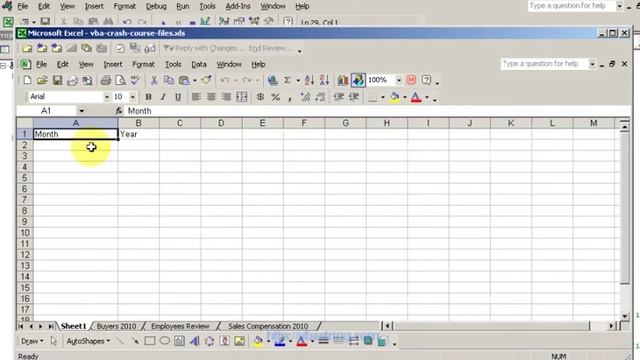
Task: Switch to the Employees Review sheet tab
Action: tap(180, 326)
